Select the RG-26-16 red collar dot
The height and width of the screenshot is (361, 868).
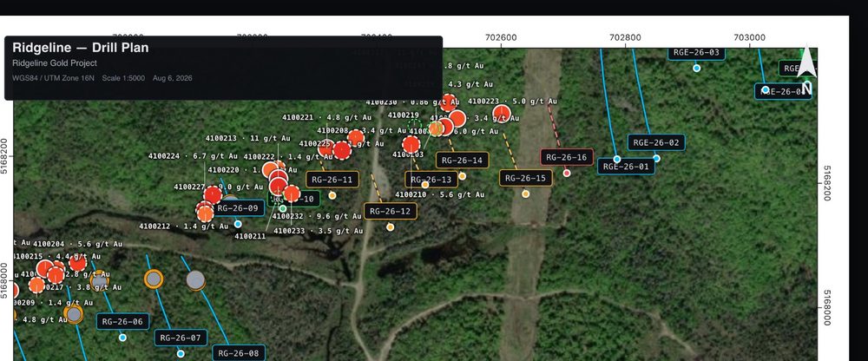coord(567,174)
